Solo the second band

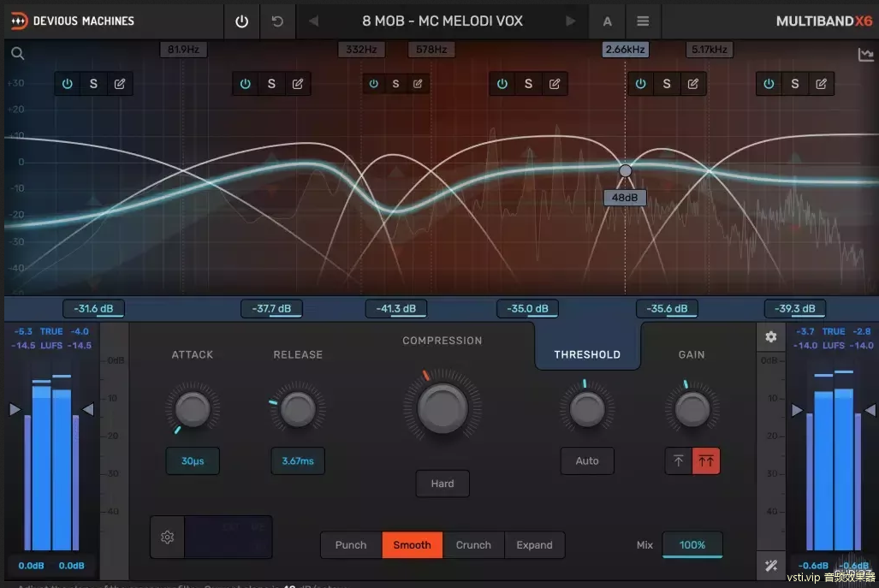pyautogui.click(x=271, y=84)
